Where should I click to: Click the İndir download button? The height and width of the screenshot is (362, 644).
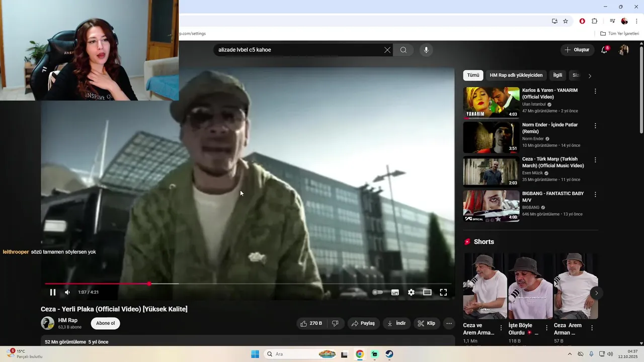pos(396,323)
